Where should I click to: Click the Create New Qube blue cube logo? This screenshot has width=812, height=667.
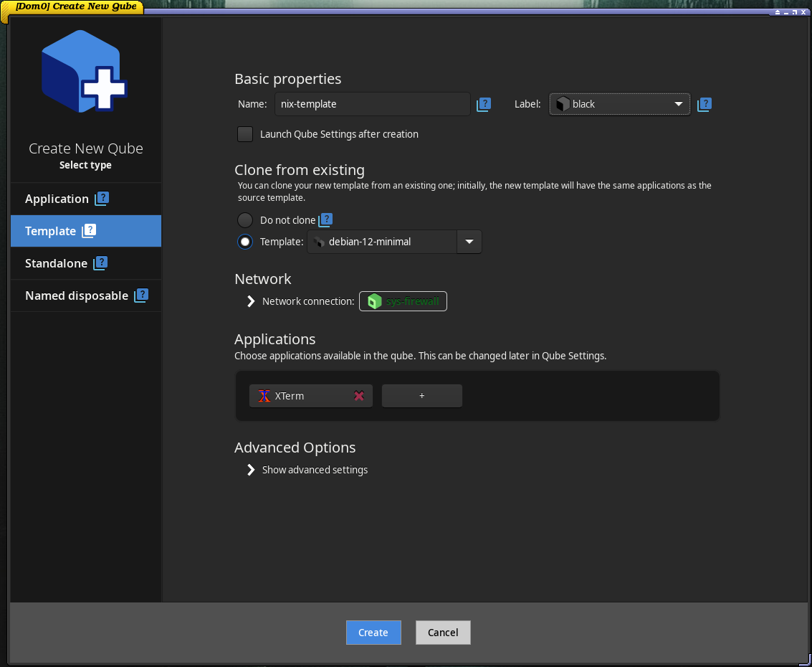85,71
